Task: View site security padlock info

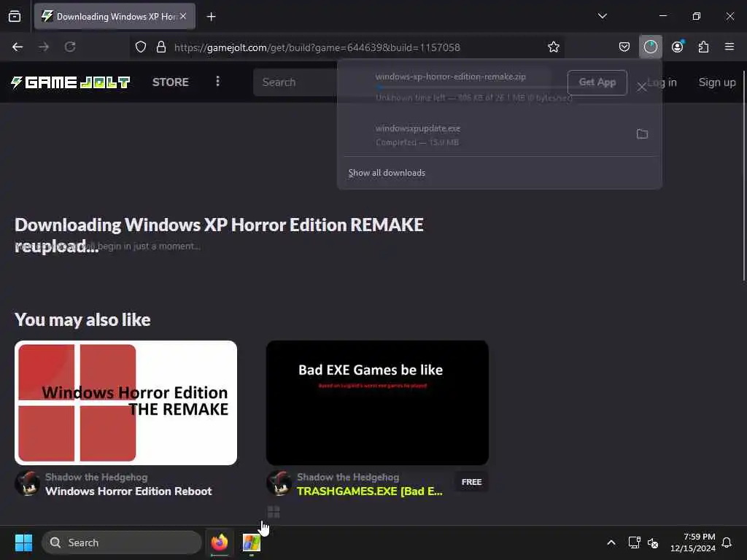Action: pyautogui.click(x=161, y=47)
